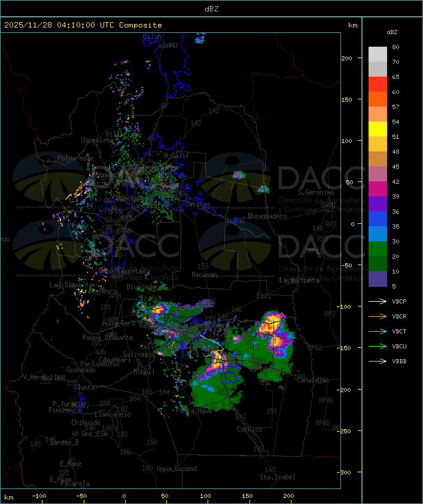Click the km unit label at top-right
Screen dimensions: 423x504
(352, 25)
